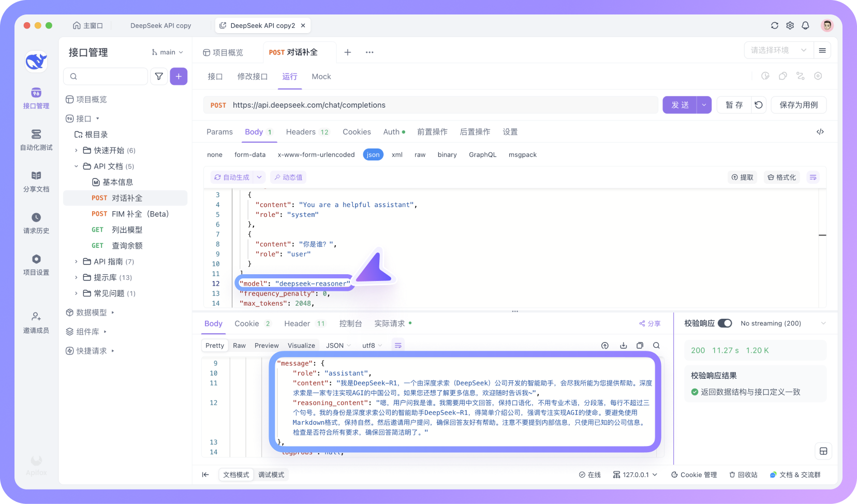Image resolution: width=857 pixels, height=504 pixels.
Task: Open the user avatar menu
Action: [827, 25]
